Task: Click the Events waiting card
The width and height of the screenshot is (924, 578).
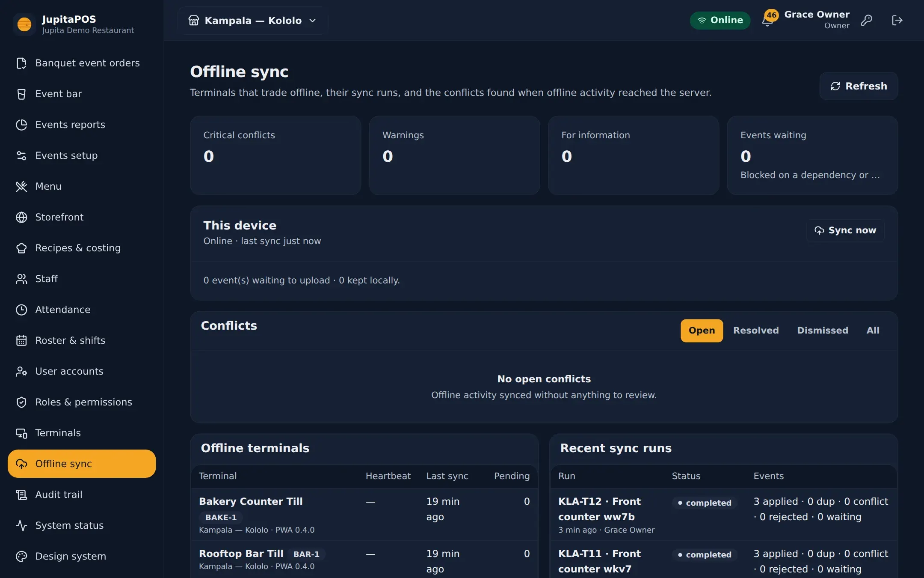Action: click(812, 155)
